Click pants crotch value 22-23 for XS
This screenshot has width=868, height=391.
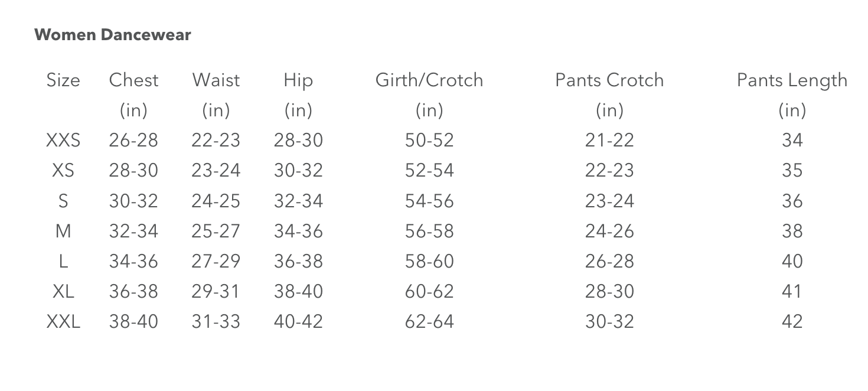coord(609,171)
